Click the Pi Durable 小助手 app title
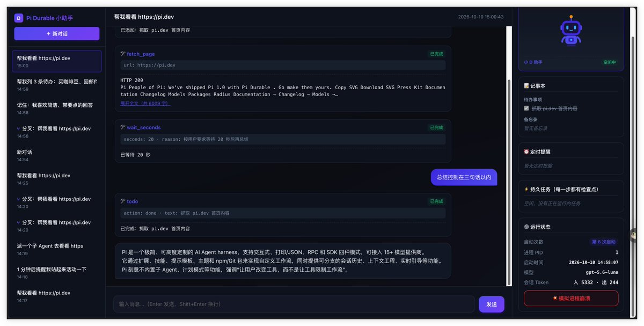Viewport: 644px width, 326px height. pos(49,18)
